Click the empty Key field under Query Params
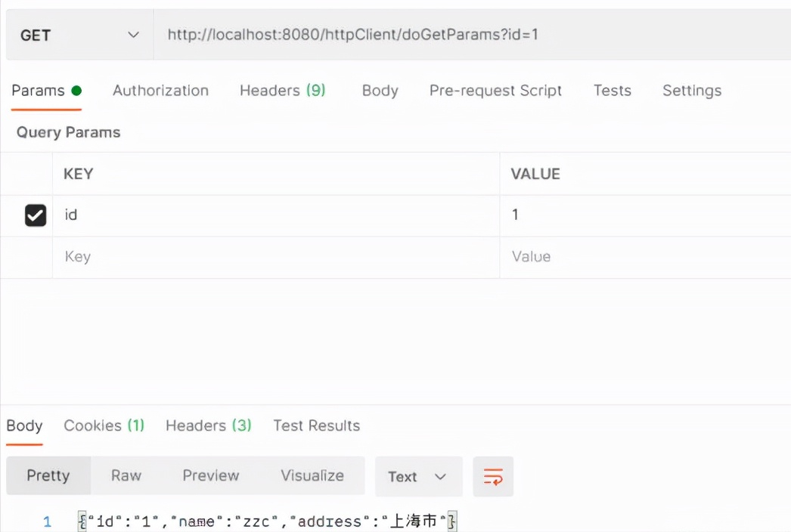The width and height of the screenshot is (791, 532). tap(151, 256)
